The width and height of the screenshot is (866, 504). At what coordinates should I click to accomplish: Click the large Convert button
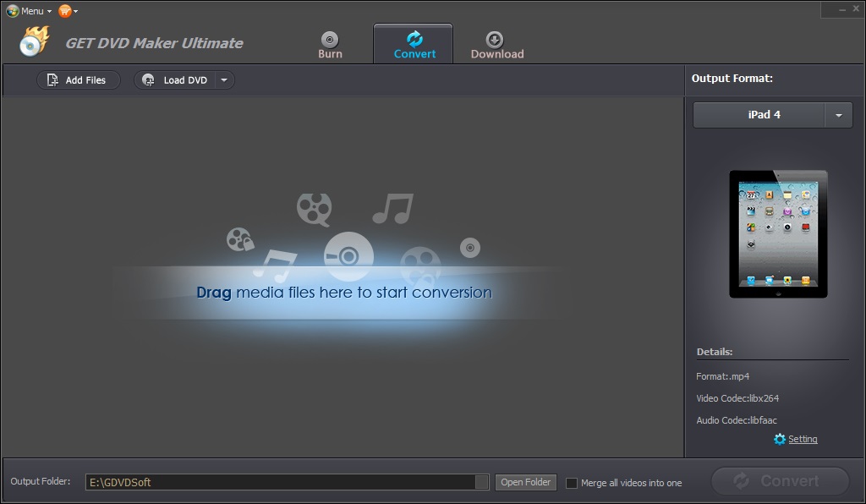pos(780,481)
